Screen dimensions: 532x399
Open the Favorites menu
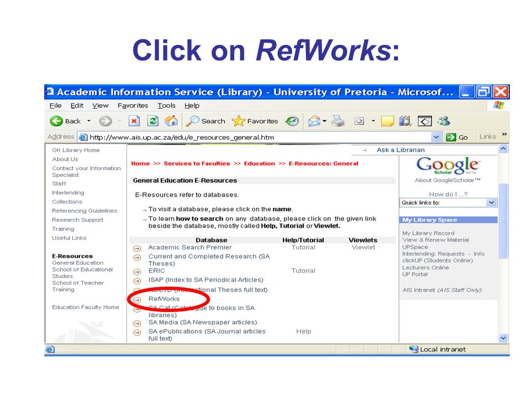132,105
